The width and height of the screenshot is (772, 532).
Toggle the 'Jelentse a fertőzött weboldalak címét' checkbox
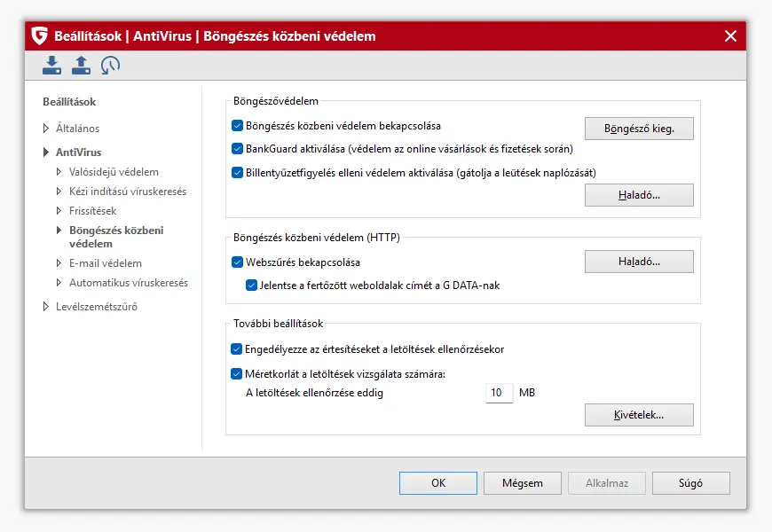(x=252, y=286)
